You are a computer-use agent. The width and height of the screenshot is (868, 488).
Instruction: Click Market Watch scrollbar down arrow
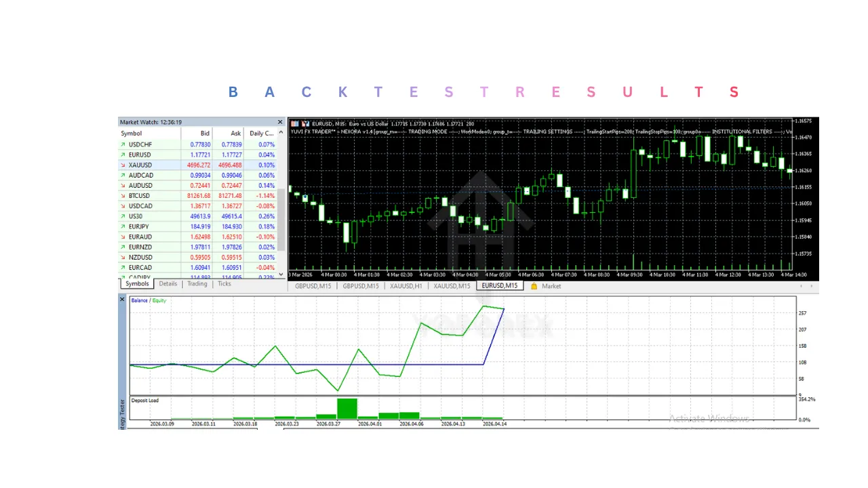pos(281,274)
